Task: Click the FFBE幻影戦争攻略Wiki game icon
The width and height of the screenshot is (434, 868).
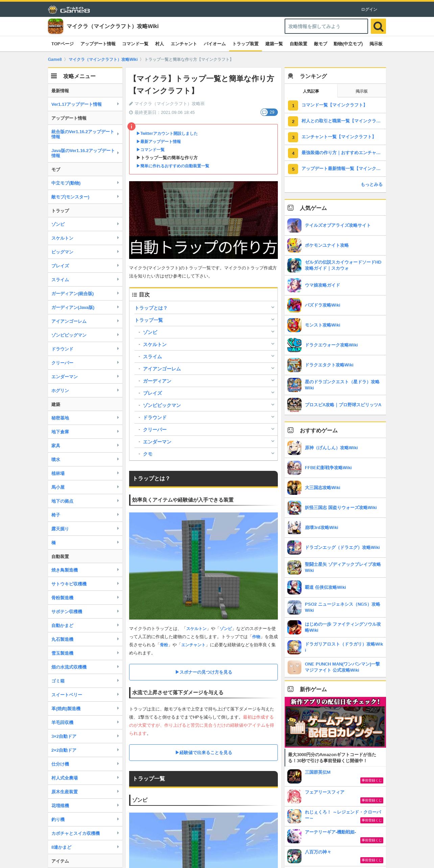Action: tap(294, 468)
